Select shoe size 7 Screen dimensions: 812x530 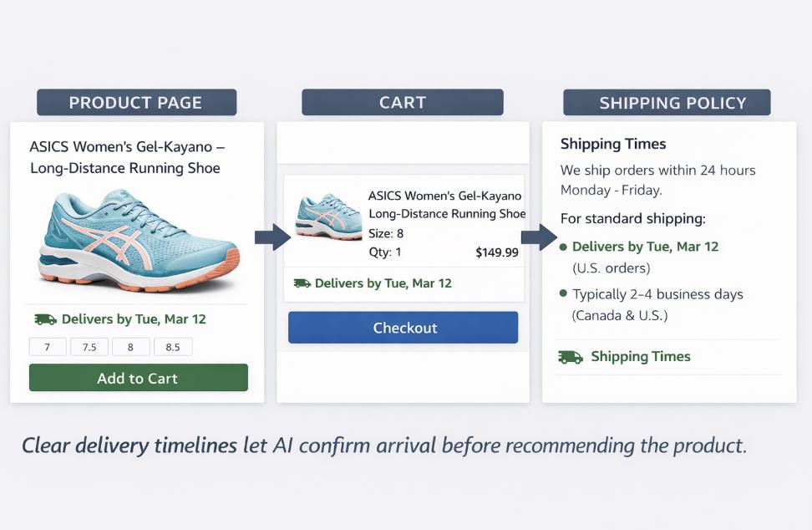tap(48, 347)
